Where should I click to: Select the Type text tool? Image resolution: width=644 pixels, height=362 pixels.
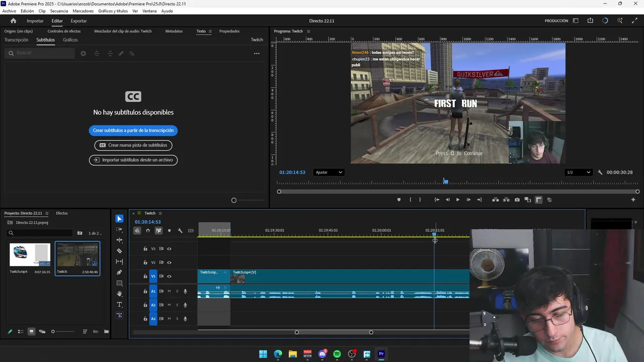click(x=119, y=305)
